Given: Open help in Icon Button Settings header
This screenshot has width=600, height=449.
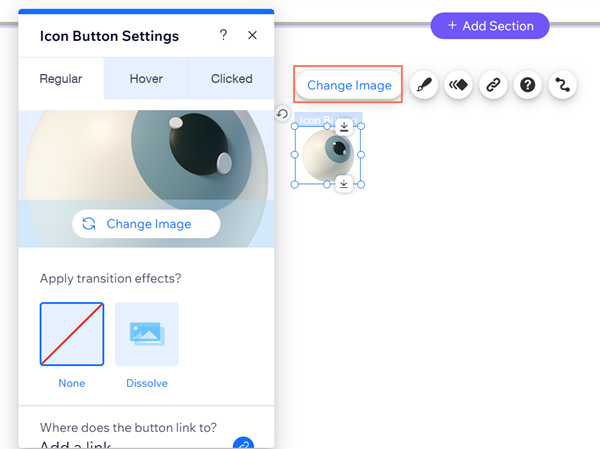Looking at the screenshot, I should tap(223, 35).
